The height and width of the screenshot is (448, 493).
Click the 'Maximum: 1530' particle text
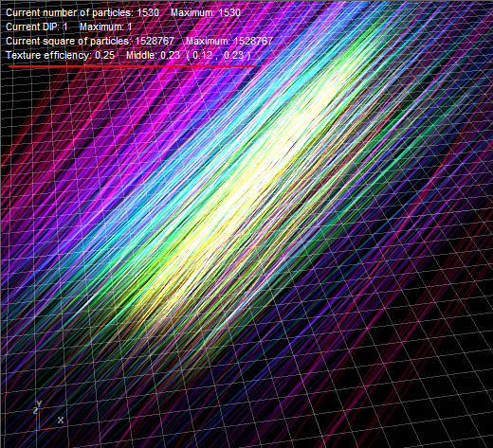(206, 12)
